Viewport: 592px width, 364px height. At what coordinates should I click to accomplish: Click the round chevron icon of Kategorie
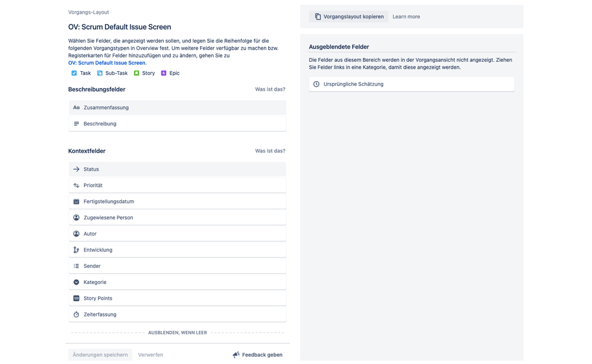coord(77,282)
